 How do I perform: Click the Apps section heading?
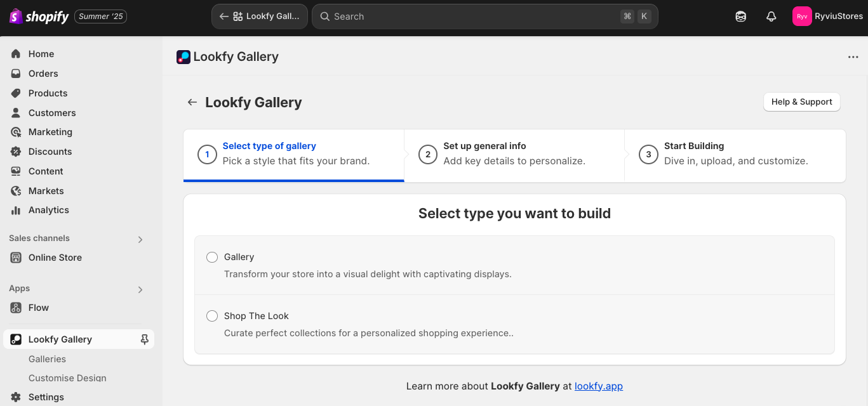coord(20,289)
